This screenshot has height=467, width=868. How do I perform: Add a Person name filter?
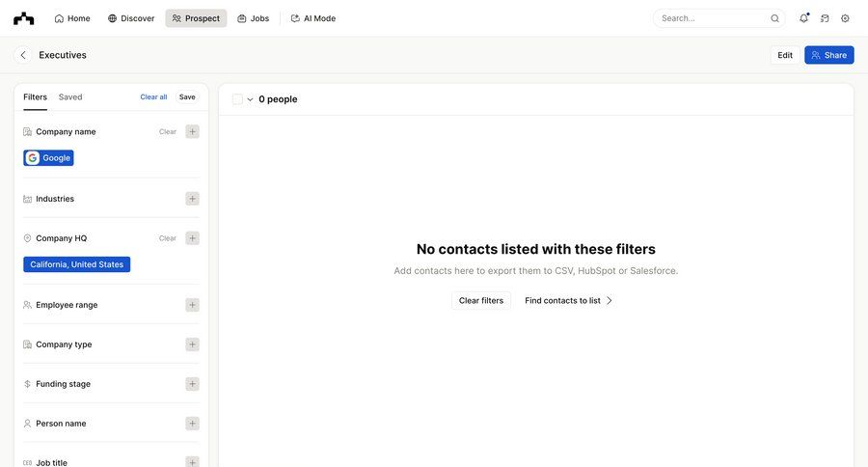point(192,424)
